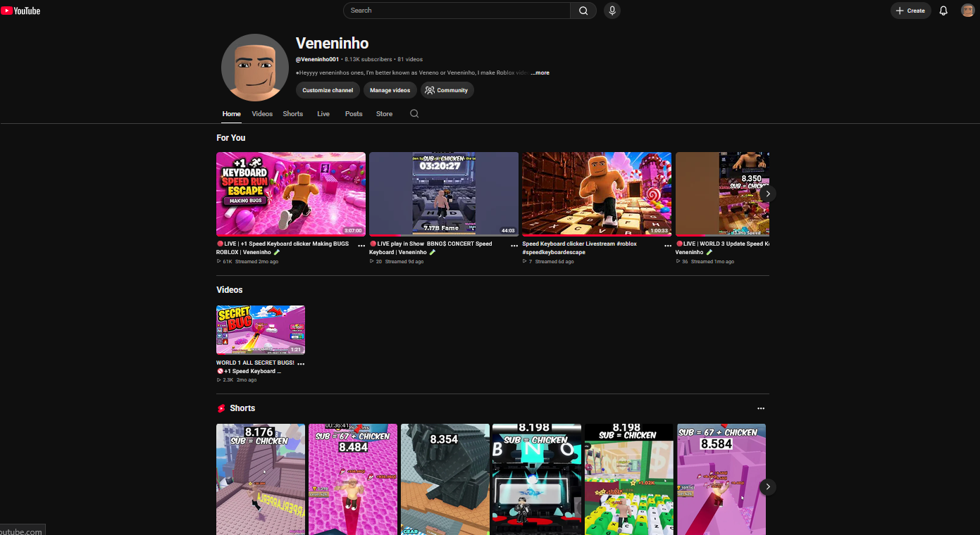Viewport: 980px width, 535px height.
Task: Click the "Streamed 9d ago" text
Action: tap(406, 261)
